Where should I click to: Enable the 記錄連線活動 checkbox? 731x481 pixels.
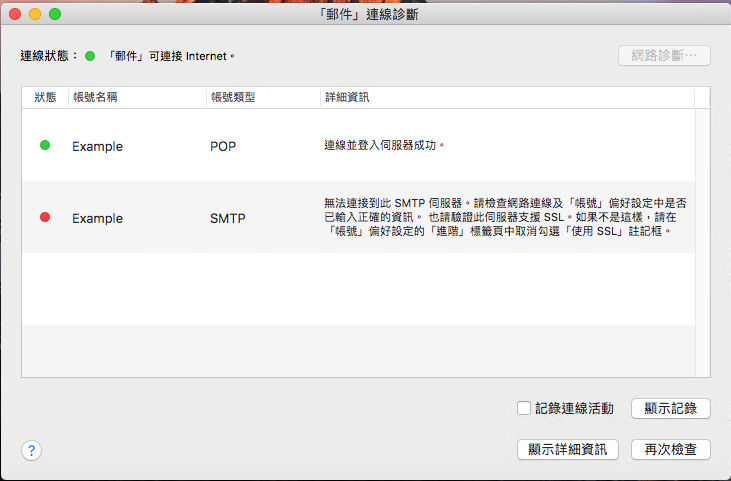pos(523,408)
